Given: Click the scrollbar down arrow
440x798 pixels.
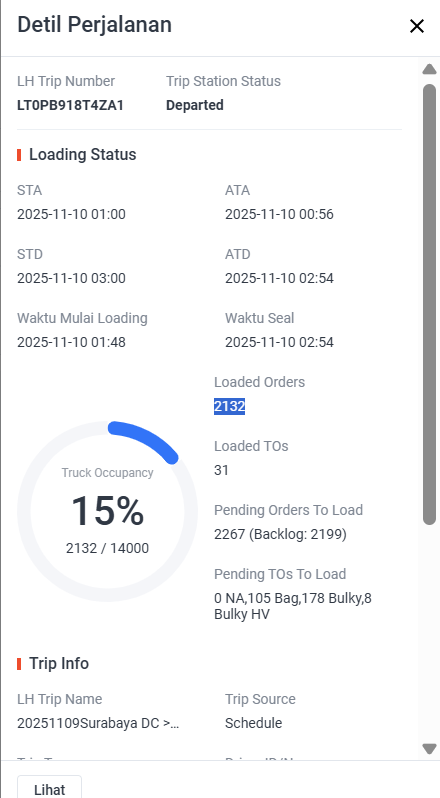Looking at the screenshot, I should coord(429,749).
